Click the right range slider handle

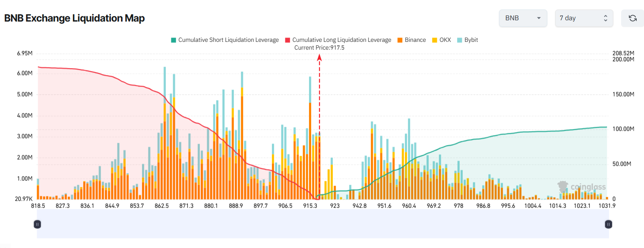tap(608, 224)
